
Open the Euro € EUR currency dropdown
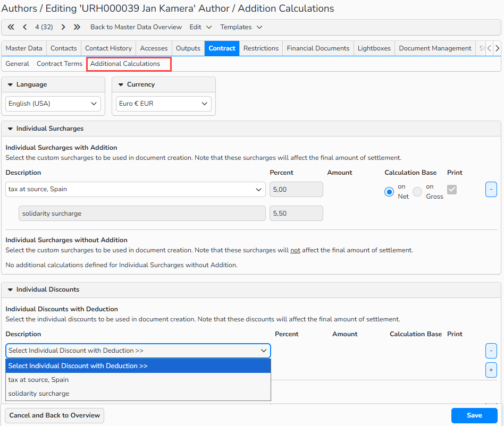pos(164,104)
